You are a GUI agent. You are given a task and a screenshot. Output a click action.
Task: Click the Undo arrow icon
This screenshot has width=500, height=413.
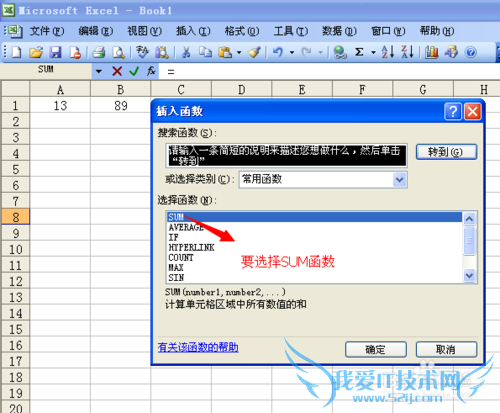point(278,52)
